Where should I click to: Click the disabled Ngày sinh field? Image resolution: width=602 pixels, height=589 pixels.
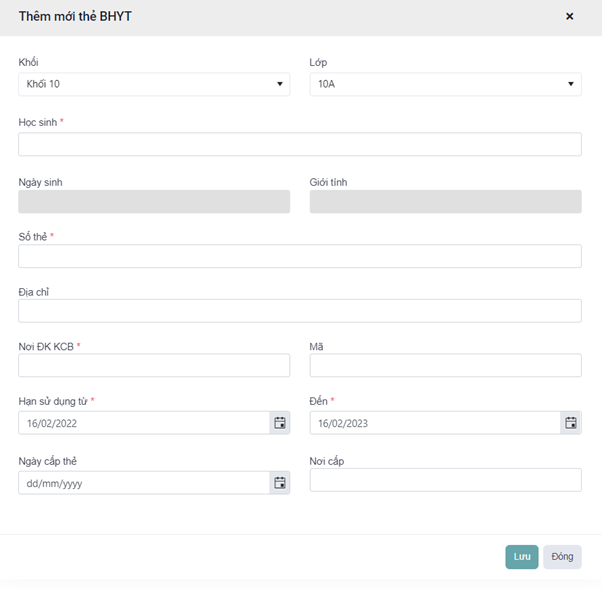coord(154,202)
